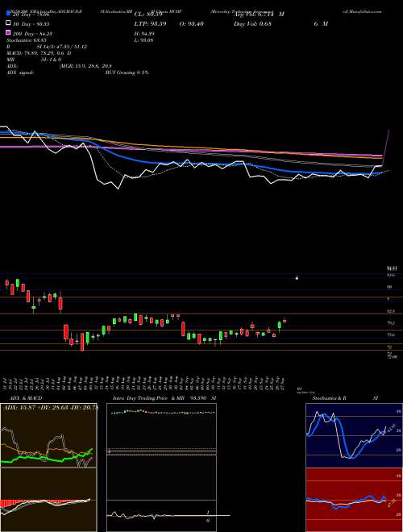Open the intraday price chart panel
The image size is (403, 532).
click(x=161, y=468)
